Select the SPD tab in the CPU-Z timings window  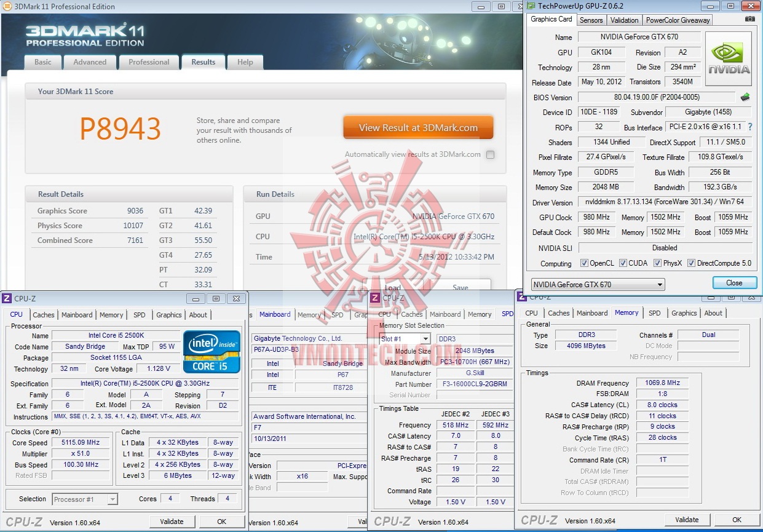click(655, 313)
